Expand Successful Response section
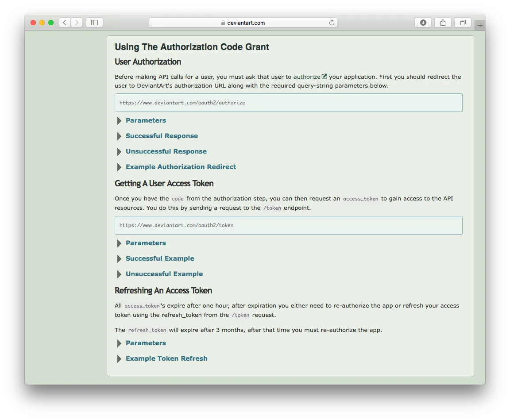 tap(162, 136)
